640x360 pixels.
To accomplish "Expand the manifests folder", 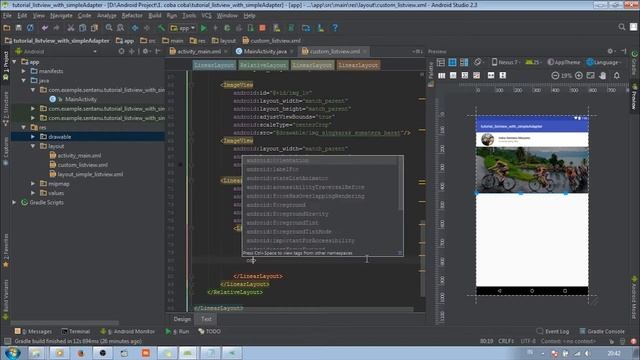I will pyautogui.click(x=24, y=71).
